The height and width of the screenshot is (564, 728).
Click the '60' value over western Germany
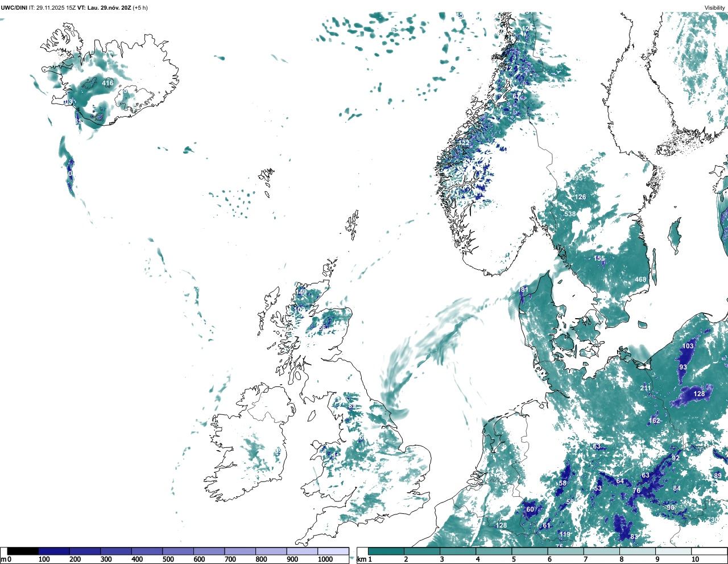(x=530, y=509)
